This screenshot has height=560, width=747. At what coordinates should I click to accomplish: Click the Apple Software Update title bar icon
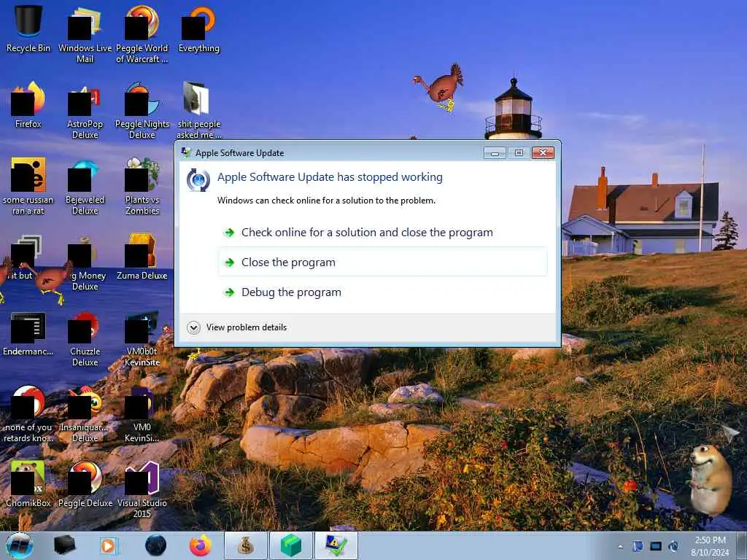[187, 152]
